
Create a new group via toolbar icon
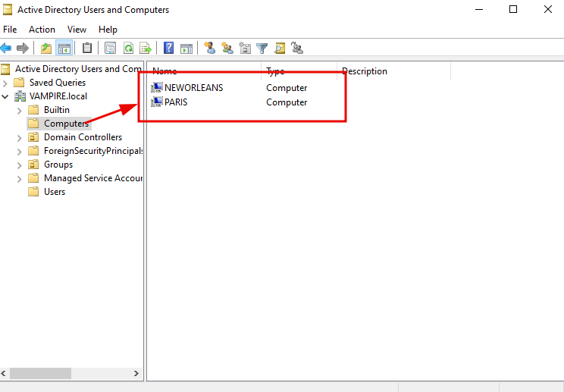(x=227, y=48)
